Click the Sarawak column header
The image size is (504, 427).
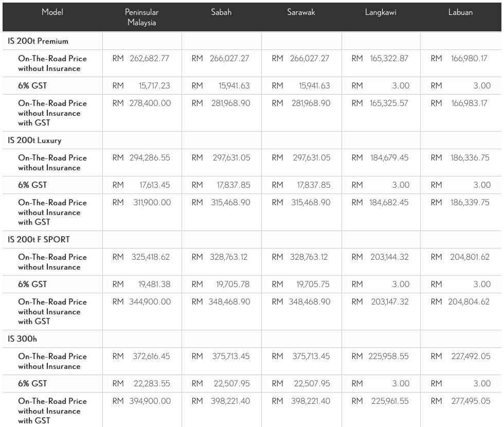[301, 12]
